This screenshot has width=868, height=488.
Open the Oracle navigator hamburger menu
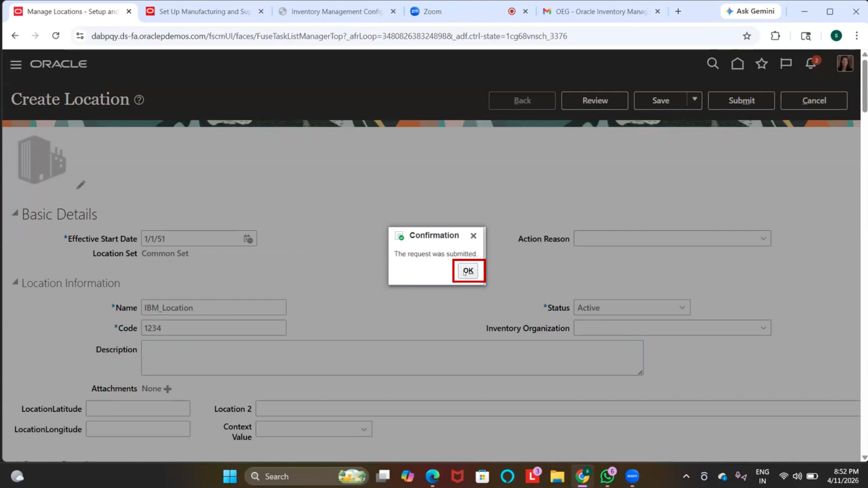[x=16, y=65]
